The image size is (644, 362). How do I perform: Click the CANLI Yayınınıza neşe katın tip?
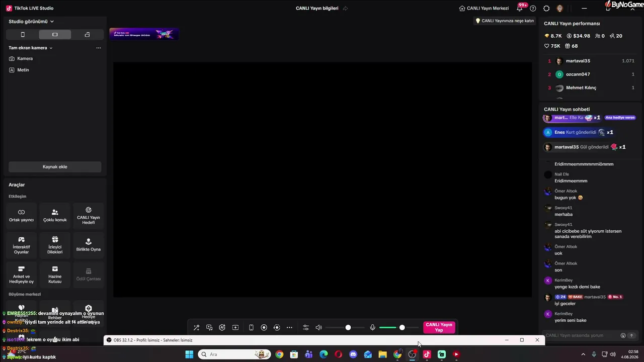click(x=505, y=21)
